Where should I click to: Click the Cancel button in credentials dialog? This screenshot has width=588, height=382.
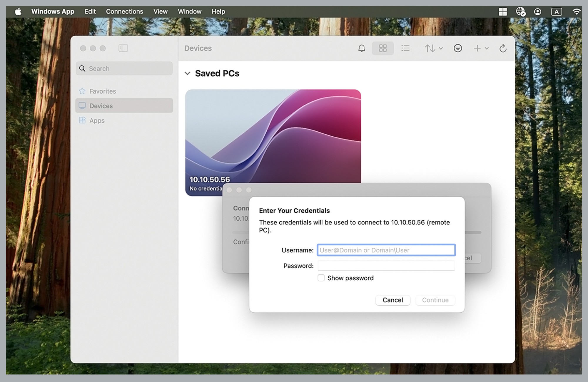[x=392, y=300]
